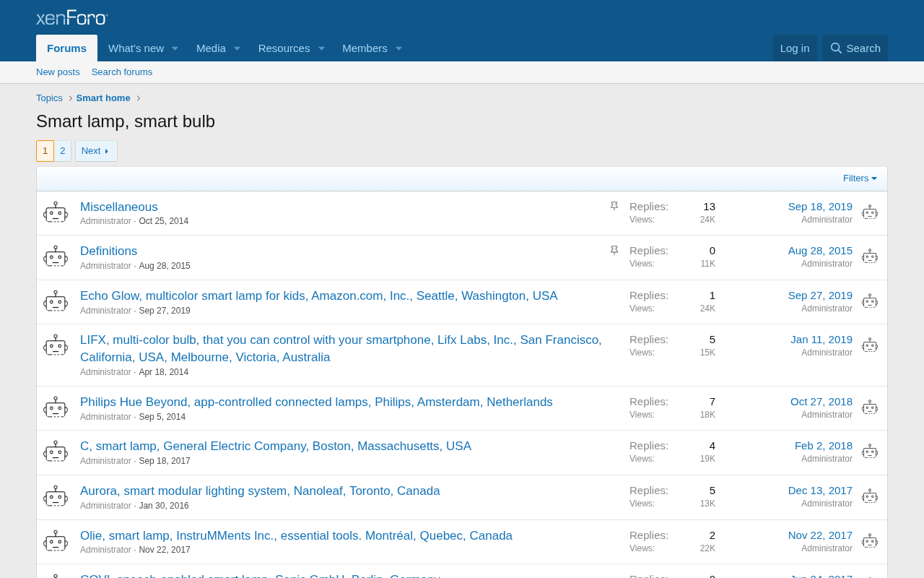Click last-poster avatar for Sep 18, 2019 row
Image resolution: width=924 pixels, height=578 pixels.
click(x=870, y=212)
